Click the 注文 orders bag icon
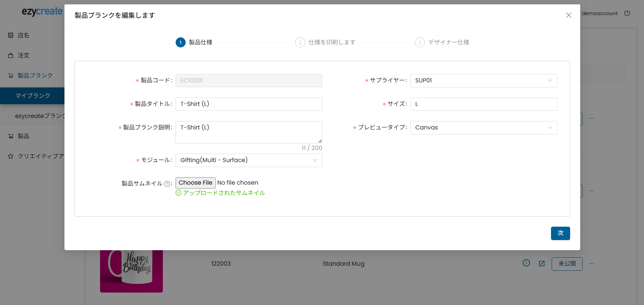This screenshot has height=305, width=644. (x=11, y=55)
